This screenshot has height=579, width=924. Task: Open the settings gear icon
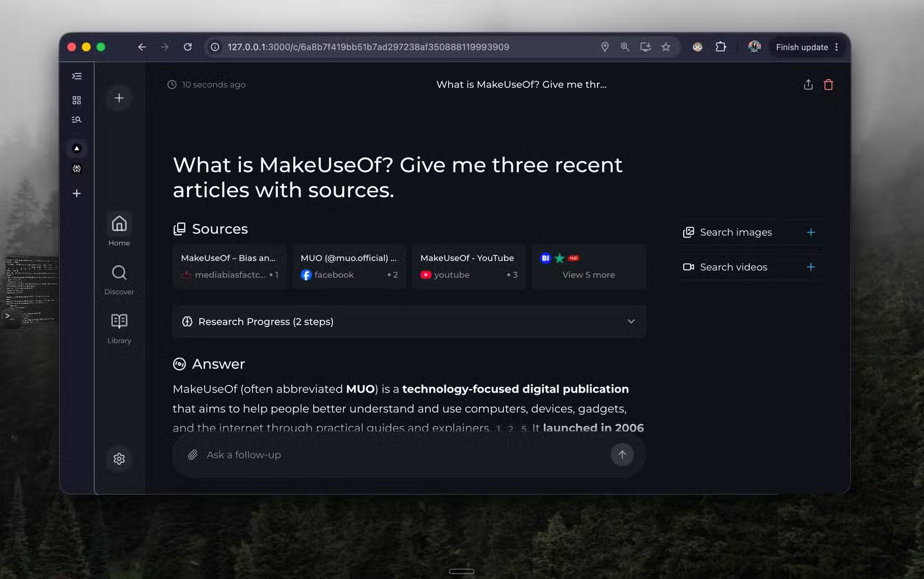coord(119,459)
